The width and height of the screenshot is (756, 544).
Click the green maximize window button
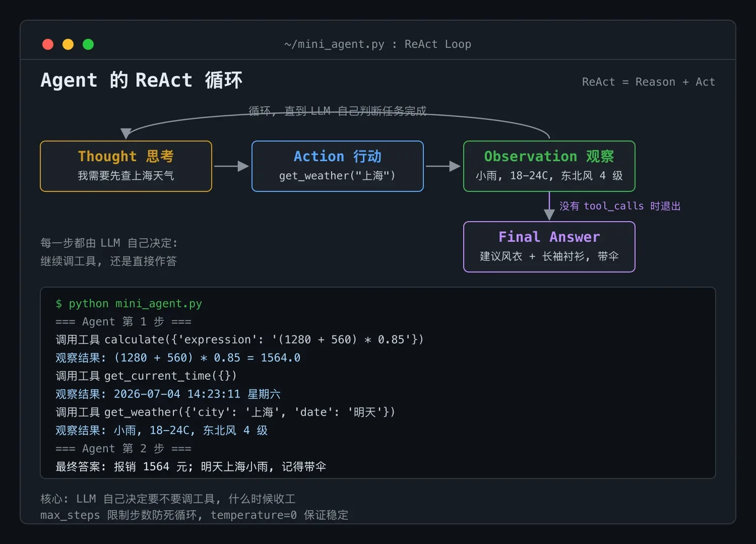coord(88,44)
